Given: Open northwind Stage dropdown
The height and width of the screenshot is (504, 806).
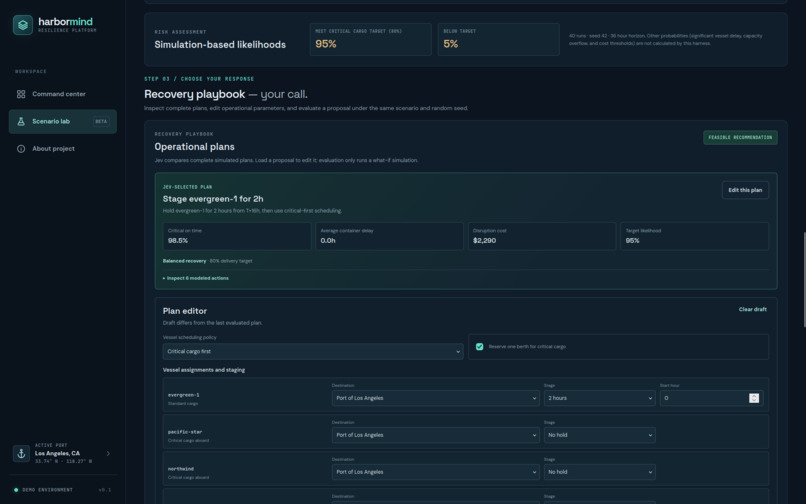Looking at the screenshot, I should [599, 472].
